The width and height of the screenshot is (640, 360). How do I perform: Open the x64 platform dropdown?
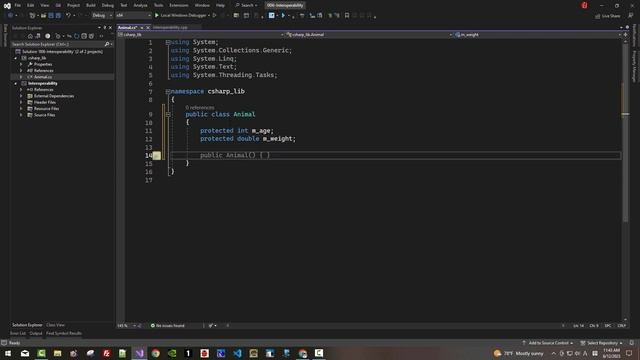click(x=133, y=16)
